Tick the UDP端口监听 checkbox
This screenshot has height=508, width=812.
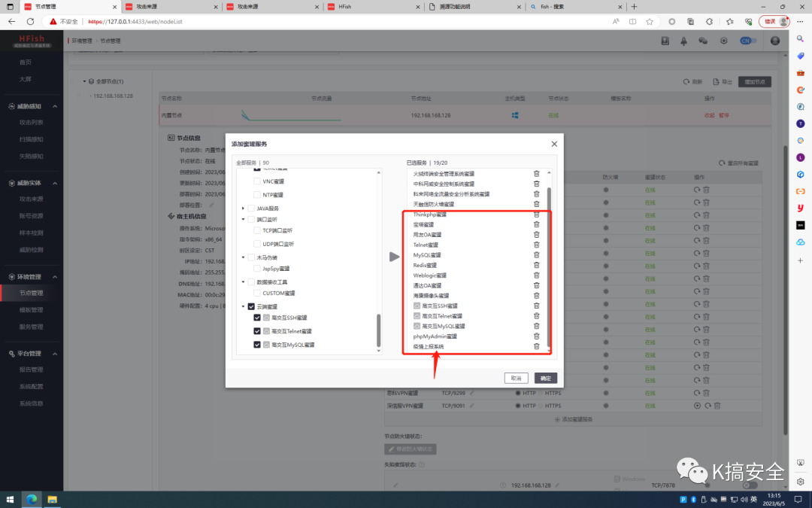tap(257, 244)
